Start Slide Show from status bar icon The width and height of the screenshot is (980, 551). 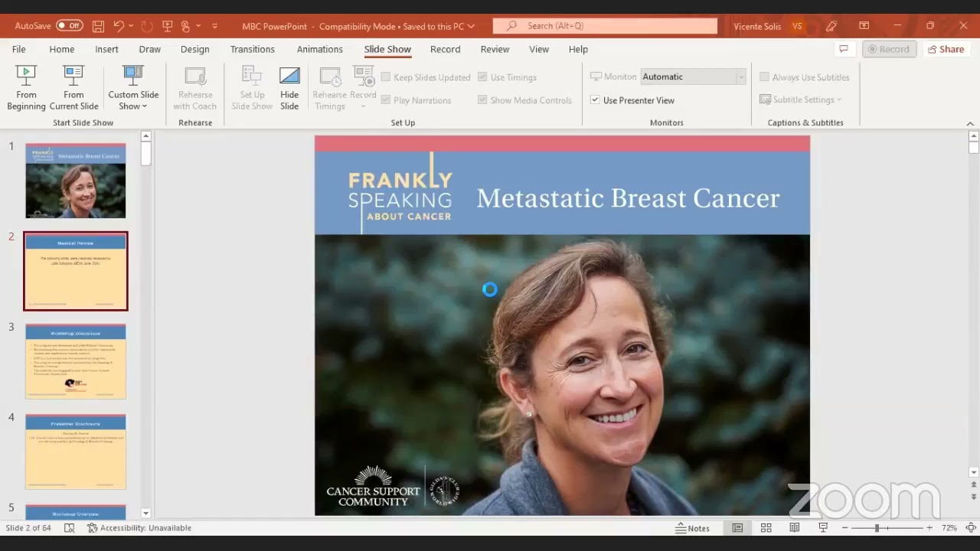click(x=823, y=528)
